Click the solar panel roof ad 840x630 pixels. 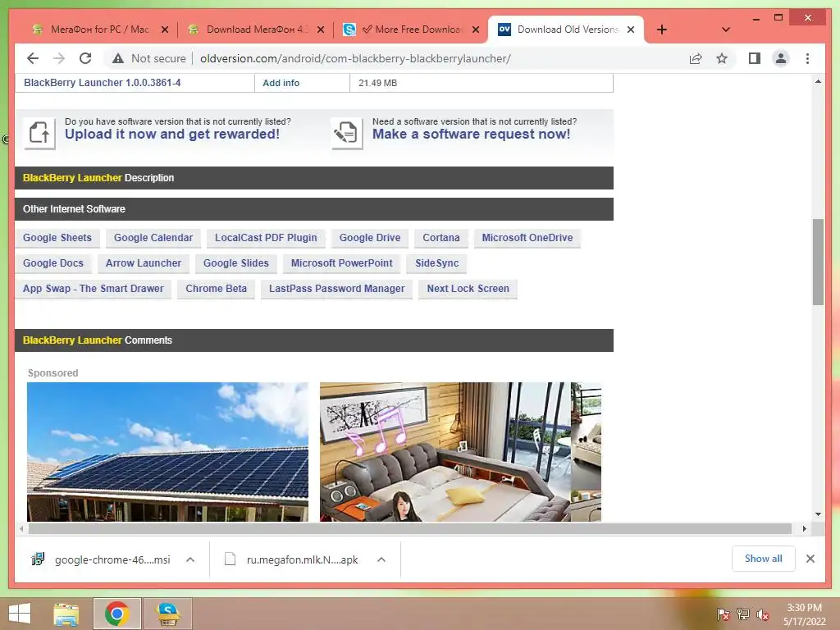(x=167, y=452)
